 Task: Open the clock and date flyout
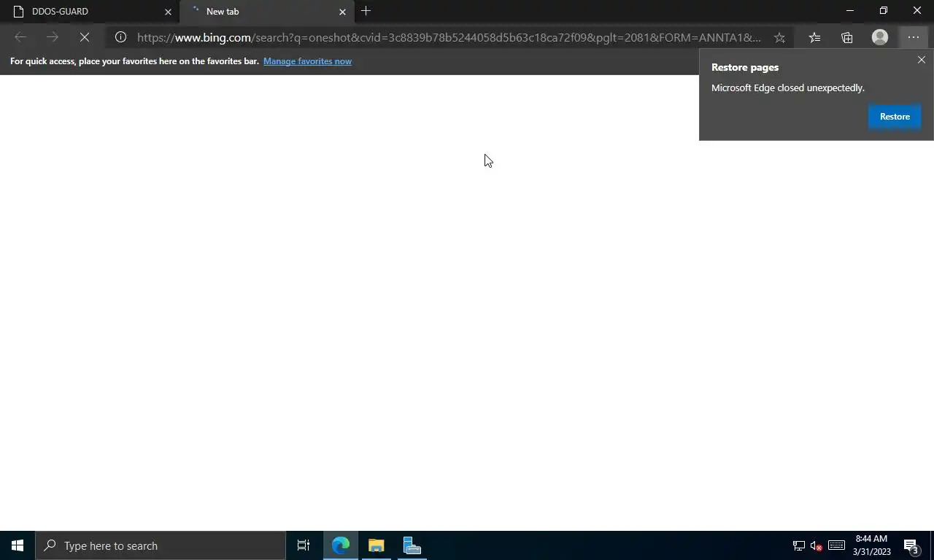click(871, 545)
